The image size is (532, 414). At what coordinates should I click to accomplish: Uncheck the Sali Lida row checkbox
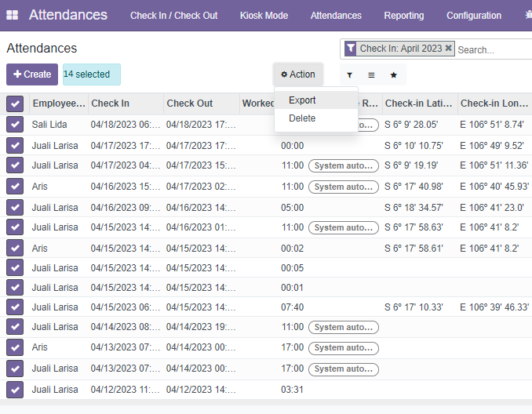[15, 125]
